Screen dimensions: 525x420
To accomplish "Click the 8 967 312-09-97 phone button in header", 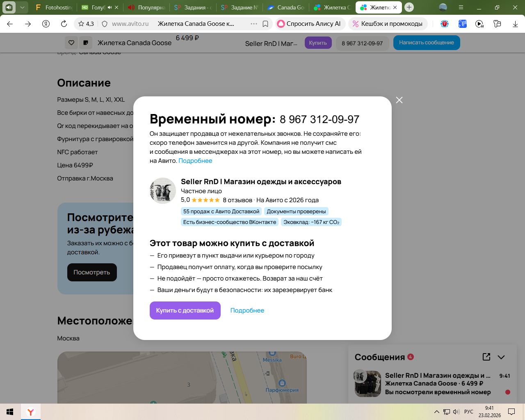I will 362,43.
